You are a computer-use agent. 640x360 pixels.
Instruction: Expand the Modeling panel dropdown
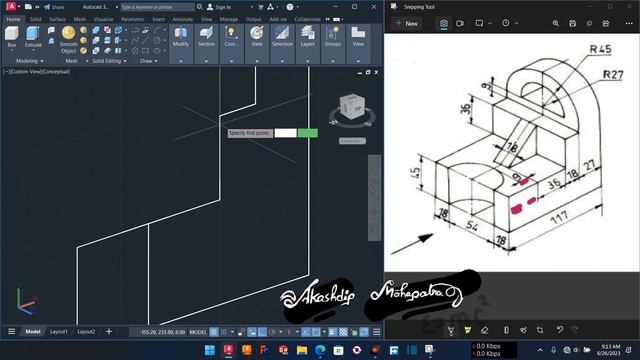click(x=42, y=61)
